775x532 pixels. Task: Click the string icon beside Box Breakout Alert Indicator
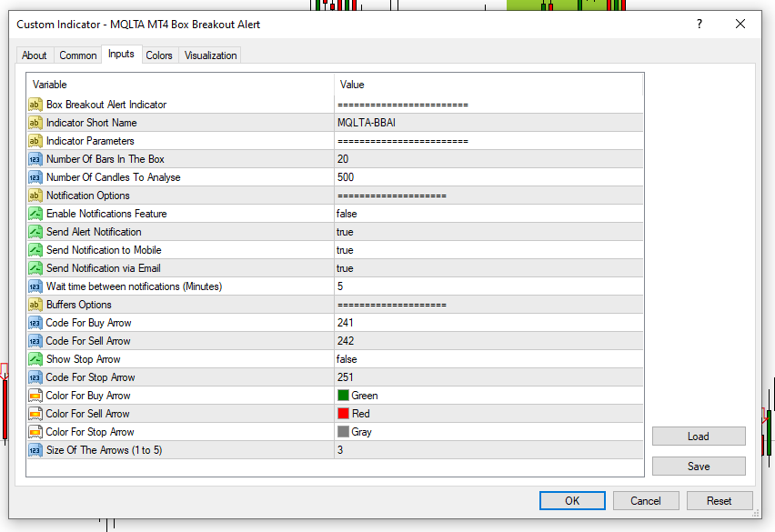35,105
